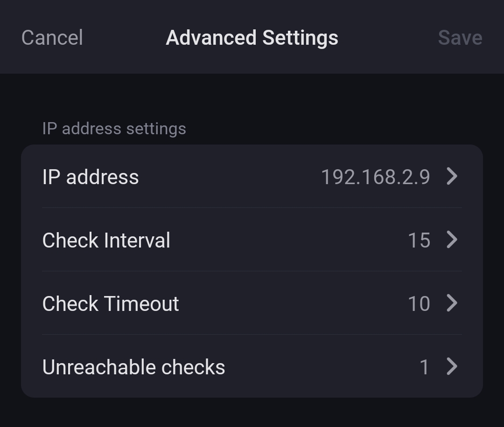Click the Check Timeout chevron arrow
The image size is (504, 427).
click(x=452, y=303)
